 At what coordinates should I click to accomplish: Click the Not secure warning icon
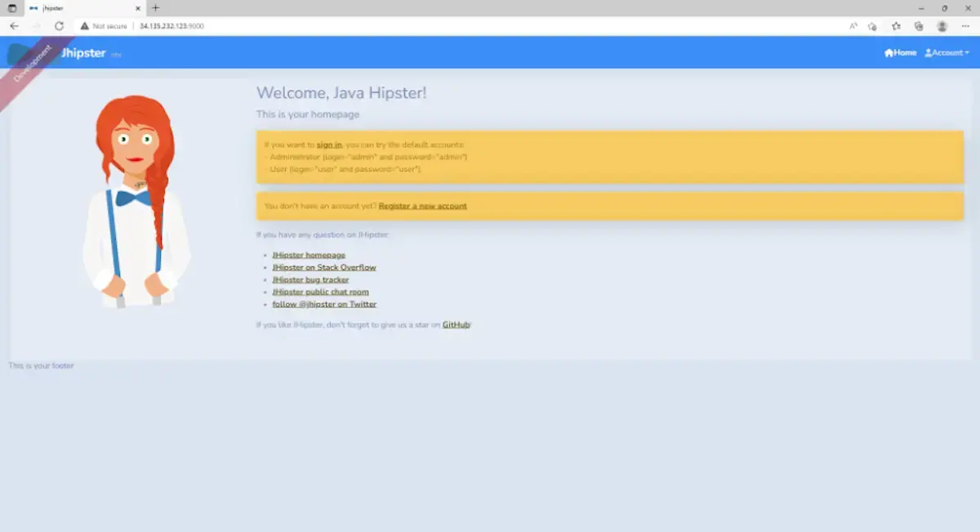point(84,26)
